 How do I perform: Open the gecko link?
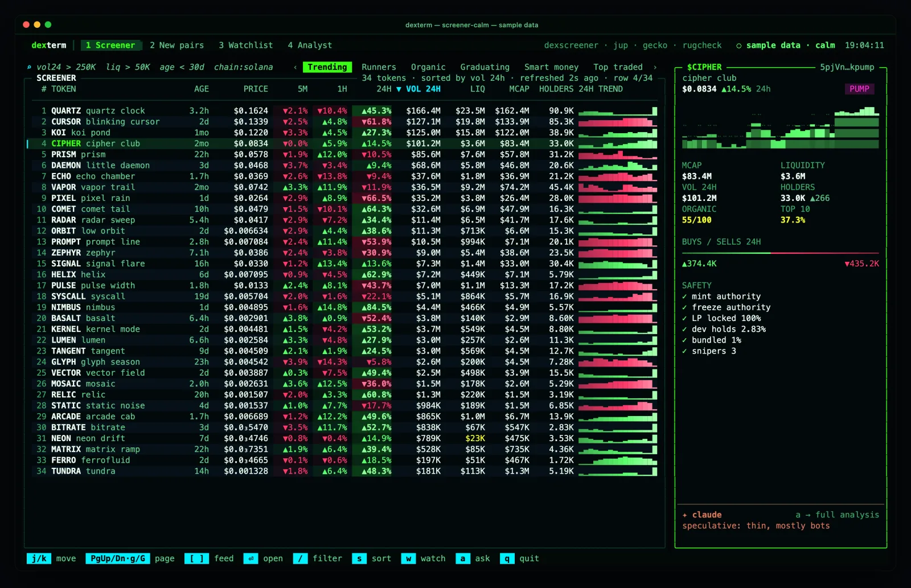click(655, 46)
